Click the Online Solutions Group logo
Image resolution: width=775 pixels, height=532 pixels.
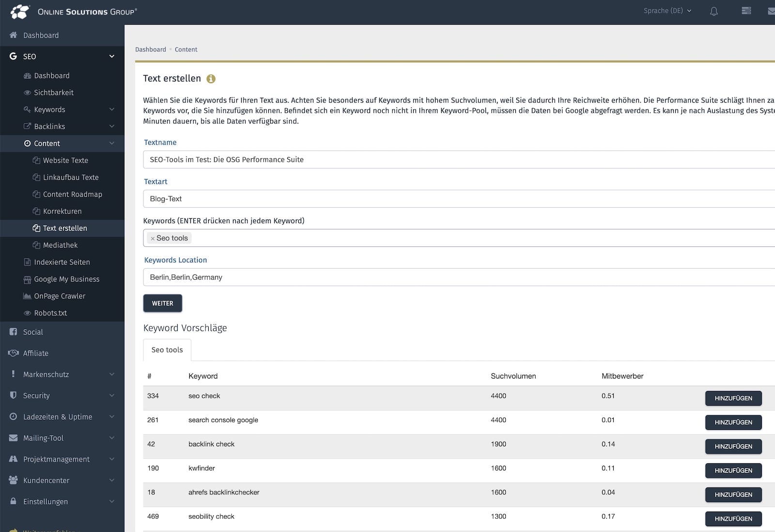click(x=74, y=12)
